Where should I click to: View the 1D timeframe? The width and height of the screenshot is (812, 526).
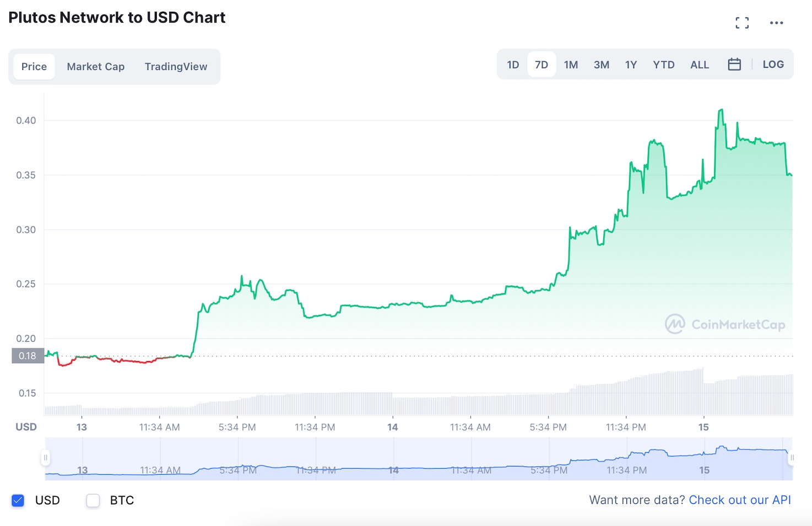[512, 64]
